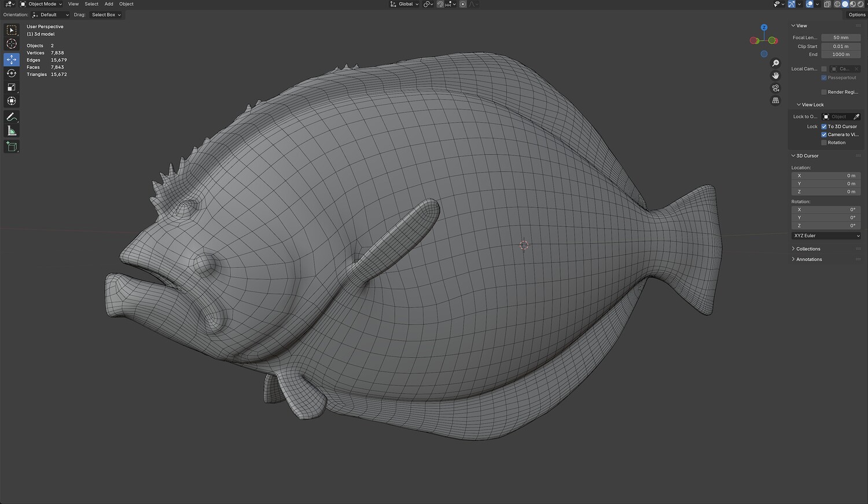Uncheck Lock To 3D Cursor
The width and height of the screenshot is (868, 504).
pos(824,127)
